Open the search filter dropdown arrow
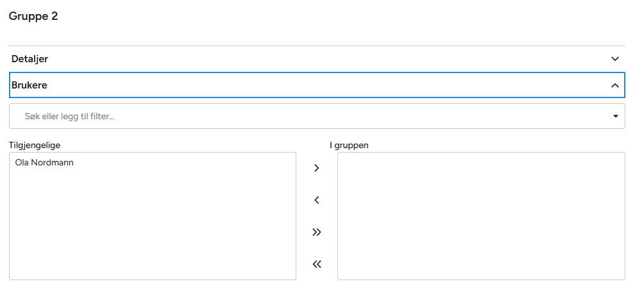 click(x=615, y=117)
